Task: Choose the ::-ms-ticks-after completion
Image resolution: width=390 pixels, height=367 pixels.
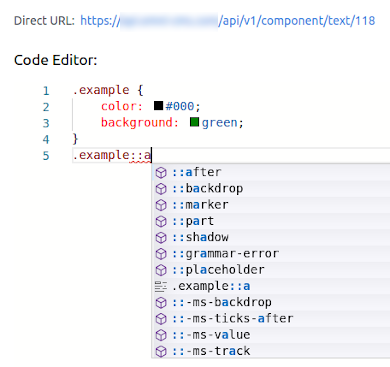Action: (x=271, y=319)
